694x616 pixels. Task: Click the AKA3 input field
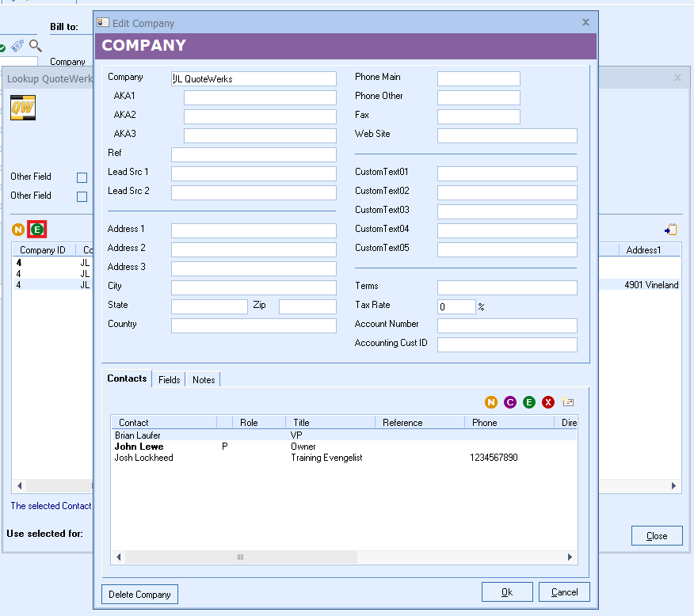pyautogui.click(x=260, y=135)
